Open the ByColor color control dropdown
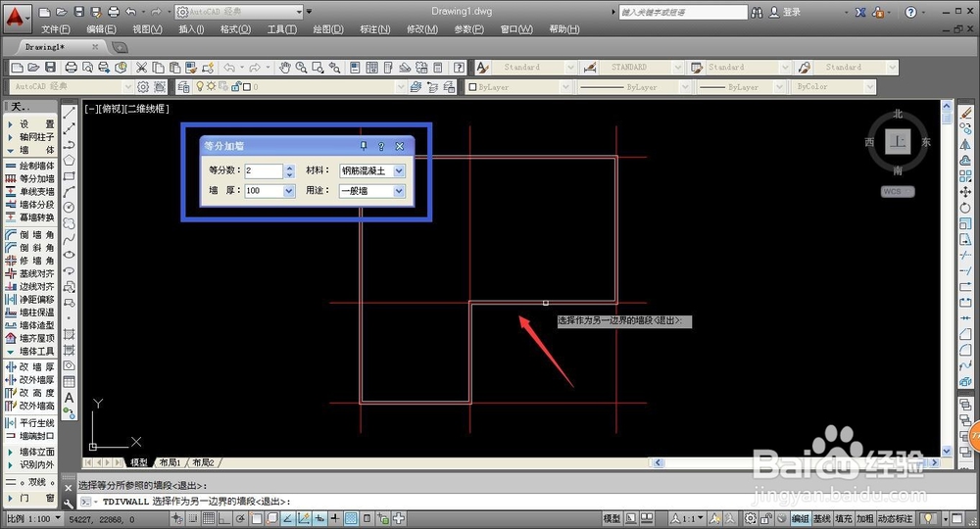The height and width of the screenshot is (529, 980). pyautogui.click(x=834, y=87)
